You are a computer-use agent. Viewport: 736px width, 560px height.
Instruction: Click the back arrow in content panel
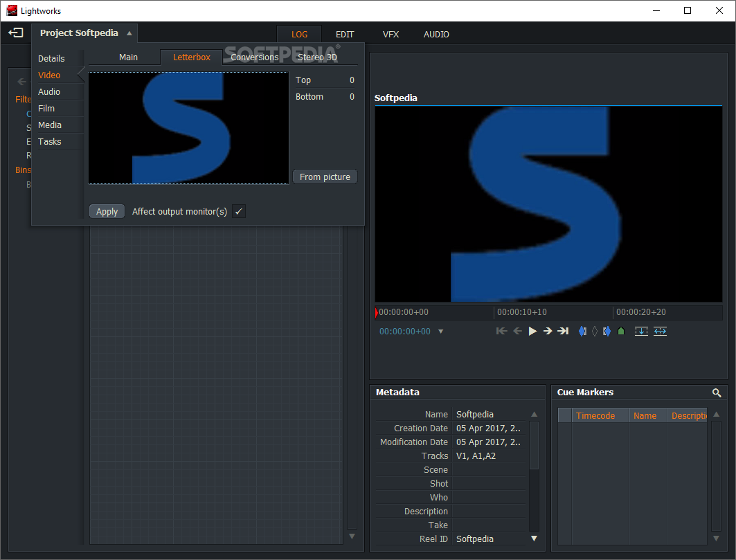click(x=21, y=81)
